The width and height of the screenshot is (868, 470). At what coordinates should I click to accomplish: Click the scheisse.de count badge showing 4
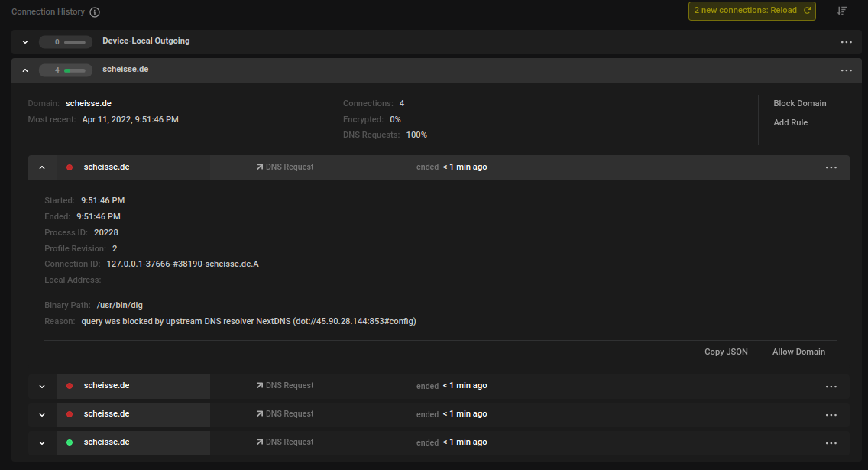pos(65,70)
